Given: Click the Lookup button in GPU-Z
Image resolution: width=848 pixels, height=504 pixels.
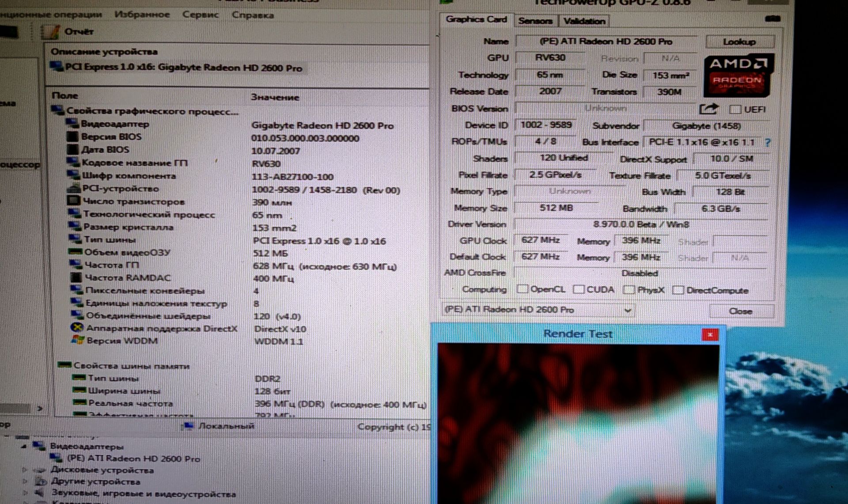Looking at the screenshot, I should pyautogui.click(x=739, y=42).
